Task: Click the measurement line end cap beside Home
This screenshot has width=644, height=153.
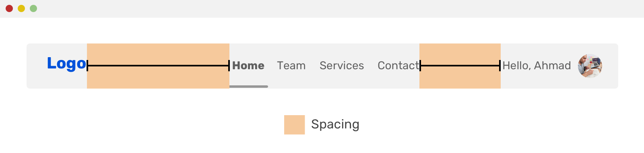Action: [x=229, y=66]
